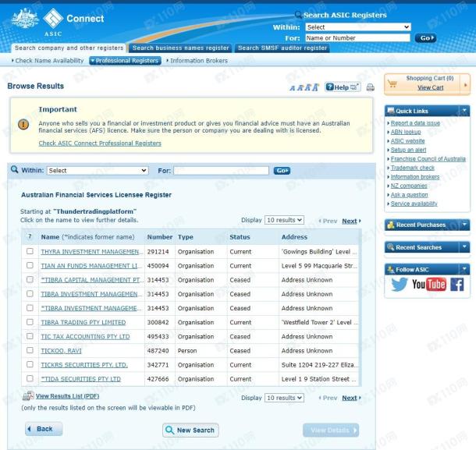
Task: Click the New Search button
Action: tap(190, 430)
